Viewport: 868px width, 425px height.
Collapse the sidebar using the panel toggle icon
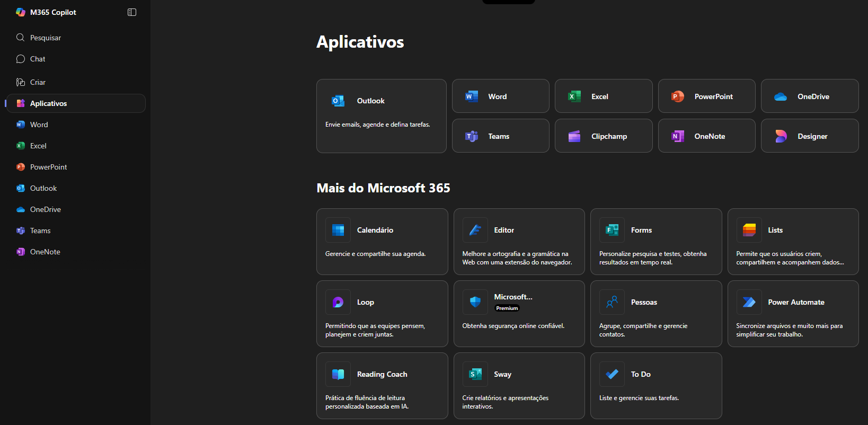(132, 12)
